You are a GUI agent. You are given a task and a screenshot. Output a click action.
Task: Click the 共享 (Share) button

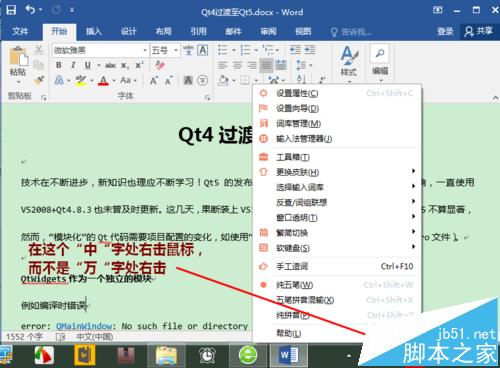click(x=479, y=31)
